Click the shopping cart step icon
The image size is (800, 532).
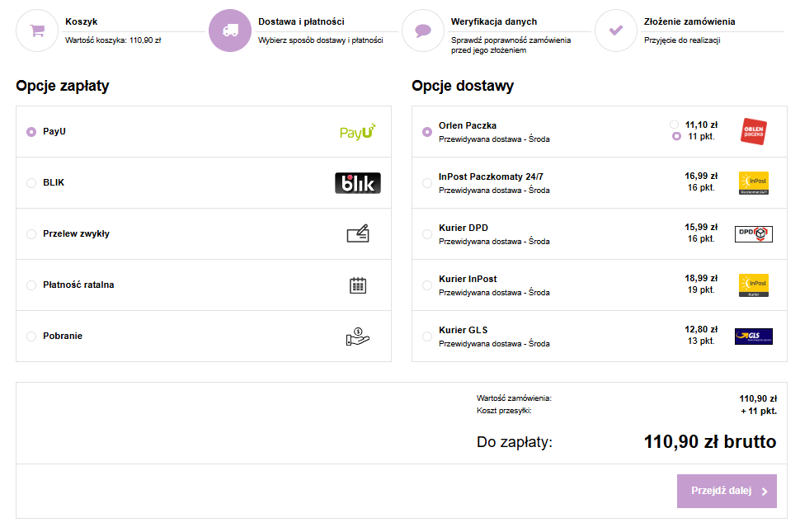(36, 31)
